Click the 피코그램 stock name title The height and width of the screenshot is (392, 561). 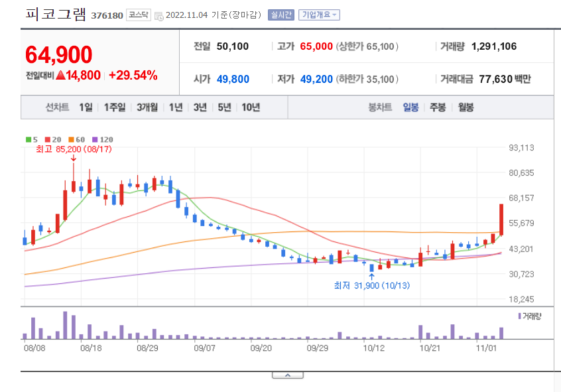tap(56, 15)
